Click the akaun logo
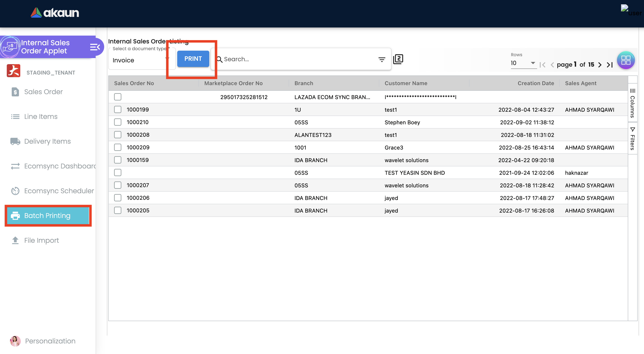 click(55, 12)
